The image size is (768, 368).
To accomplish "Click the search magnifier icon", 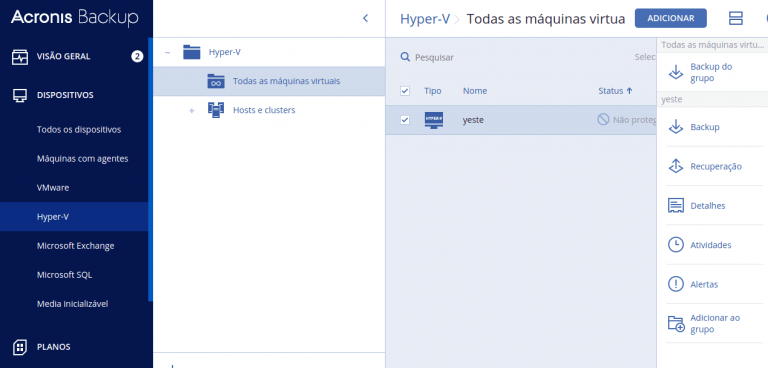I will click(x=405, y=57).
